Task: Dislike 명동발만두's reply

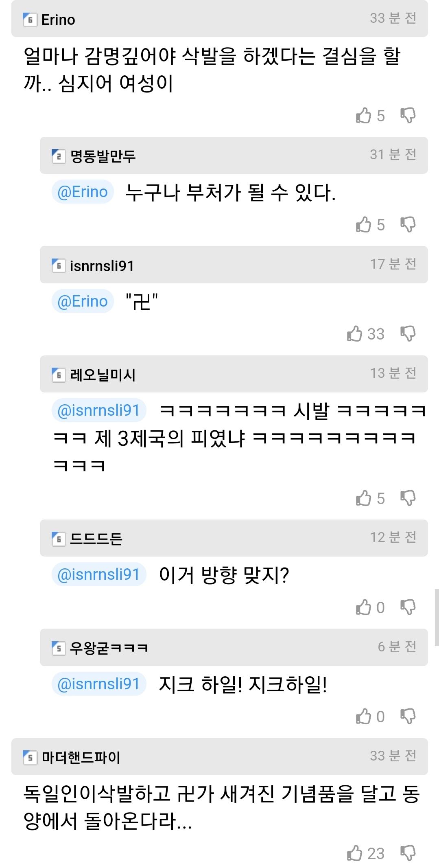Action: pyautogui.click(x=408, y=225)
